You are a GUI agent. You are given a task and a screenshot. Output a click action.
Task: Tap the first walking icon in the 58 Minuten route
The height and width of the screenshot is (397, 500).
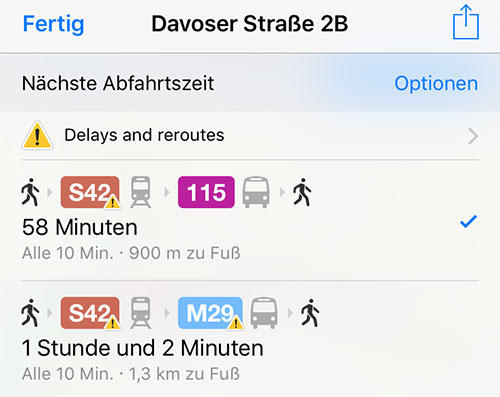[30, 192]
